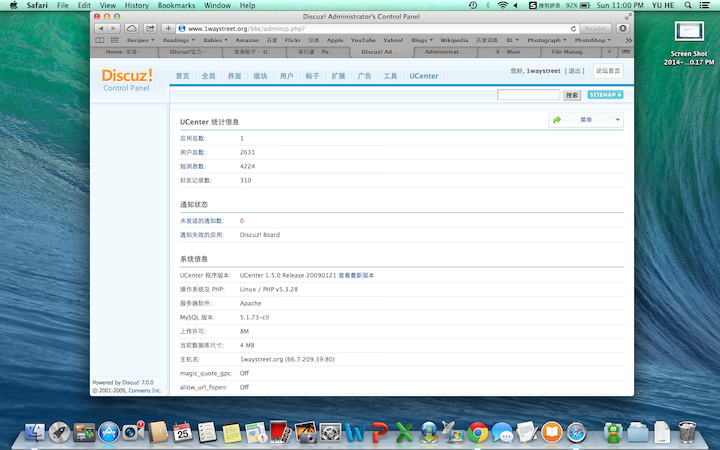Open Calendar icon showing 25
This screenshot has height=450, width=720.
[183, 433]
